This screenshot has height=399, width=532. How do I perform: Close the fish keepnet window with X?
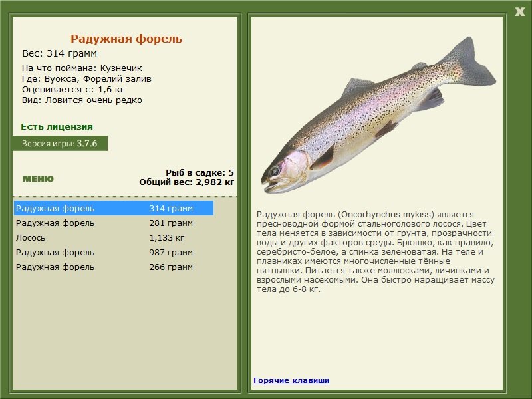coord(519,12)
